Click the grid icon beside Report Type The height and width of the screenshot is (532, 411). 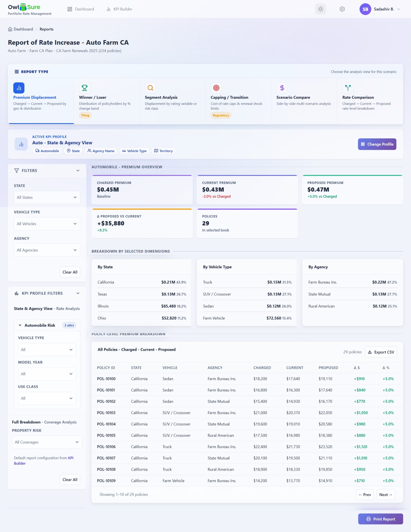click(17, 72)
